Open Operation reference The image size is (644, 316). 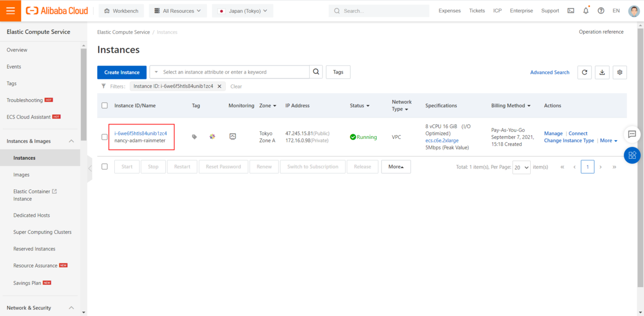[x=601, y=32]
